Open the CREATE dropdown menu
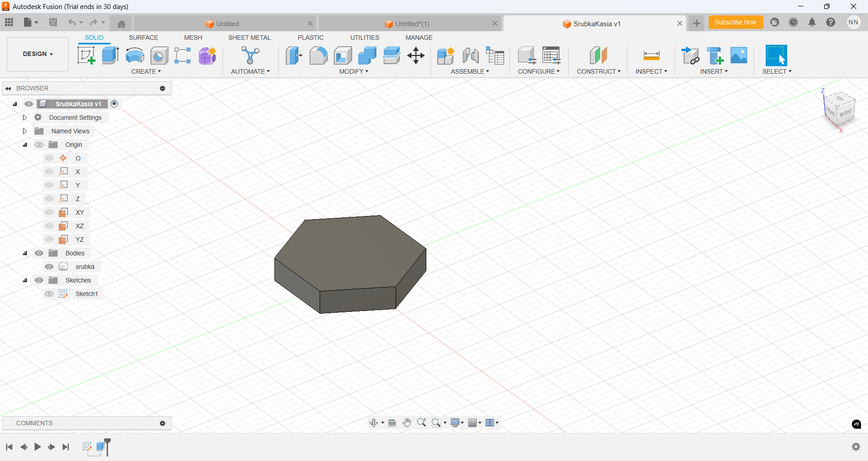 (x=146, y=71)
